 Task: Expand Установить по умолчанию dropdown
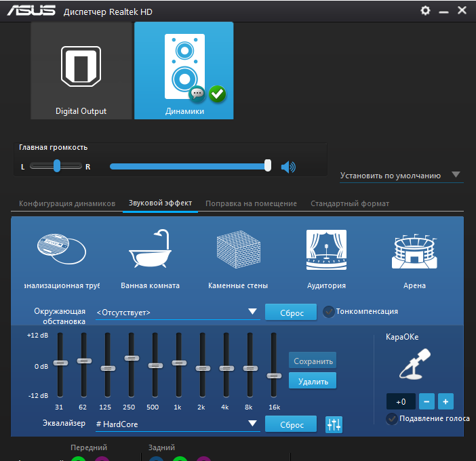click(456, 175)
